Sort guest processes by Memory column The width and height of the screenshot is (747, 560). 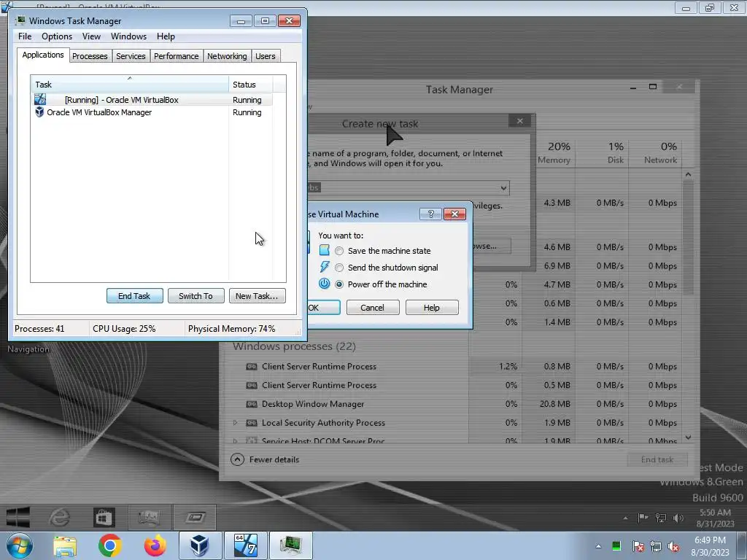click(554, 152)
